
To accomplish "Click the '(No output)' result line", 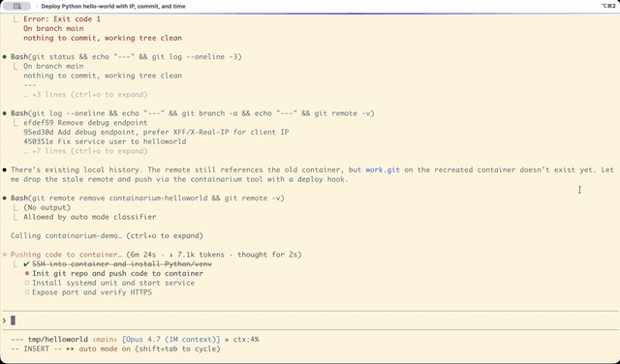I will coord(47,207).
